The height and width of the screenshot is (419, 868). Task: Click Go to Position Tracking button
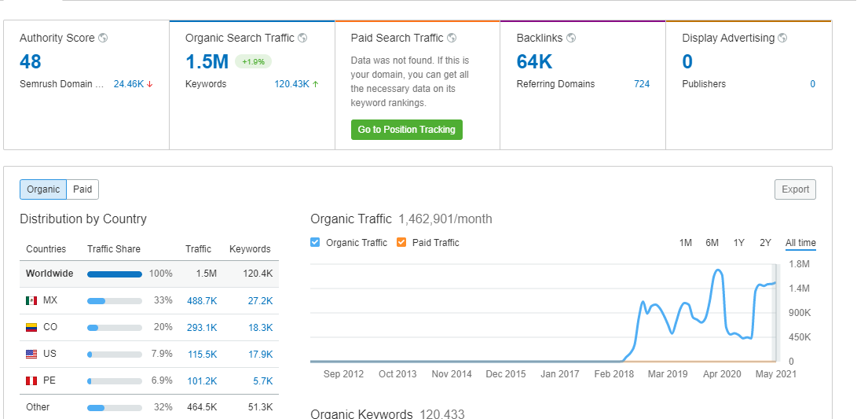coord(406,130)
